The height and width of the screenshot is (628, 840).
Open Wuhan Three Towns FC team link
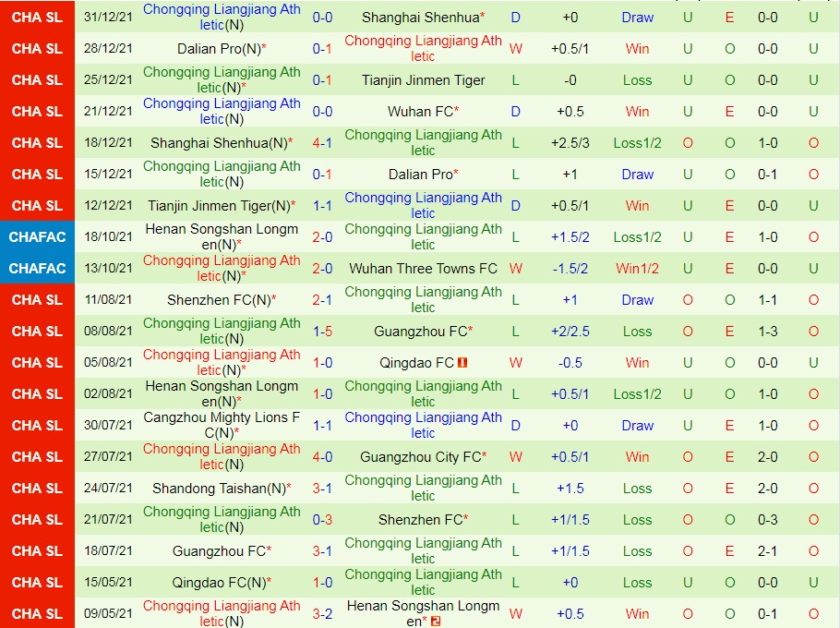(x=423, y=269)
